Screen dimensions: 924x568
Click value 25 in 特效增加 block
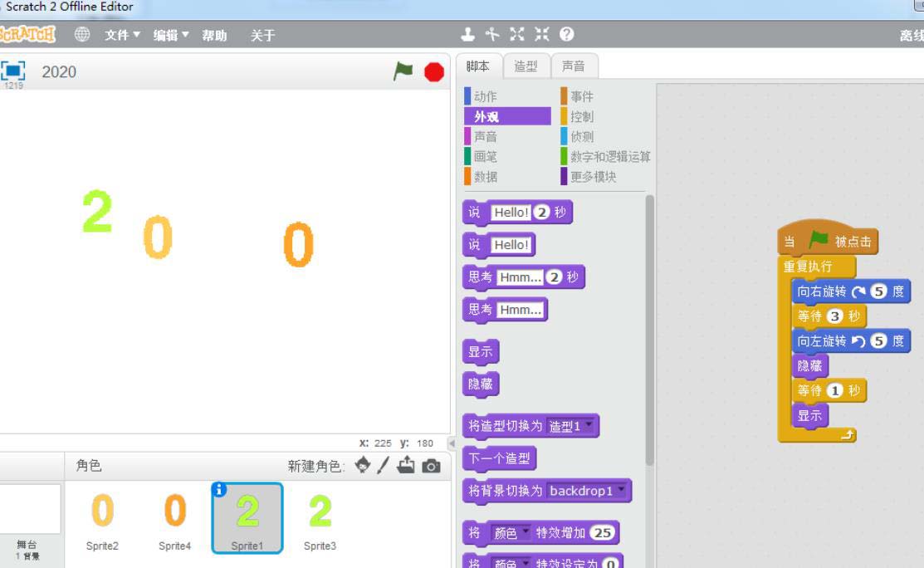point(602,532)
